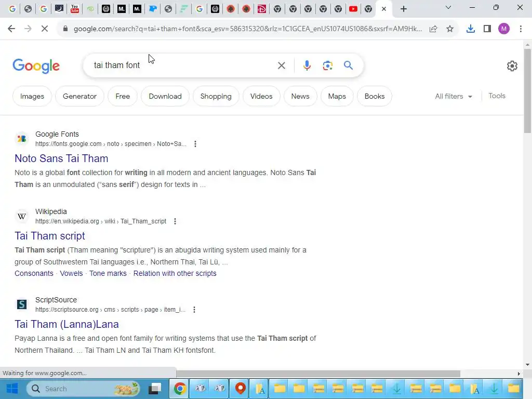Switch to Shopping results
Image resolution: width=532 pixels, height=399 pixels.
[x=216, y=96]
